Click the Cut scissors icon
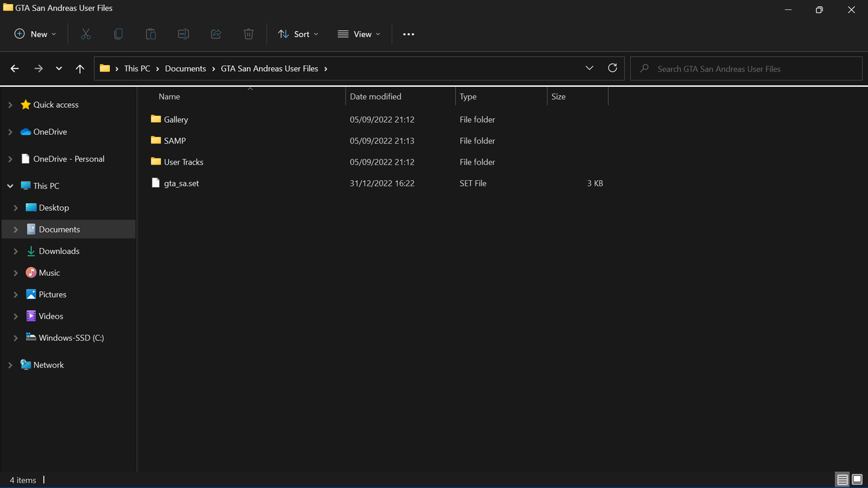This screenshot has height=488, width=868. pyautogui.click(x=85, y=34)
